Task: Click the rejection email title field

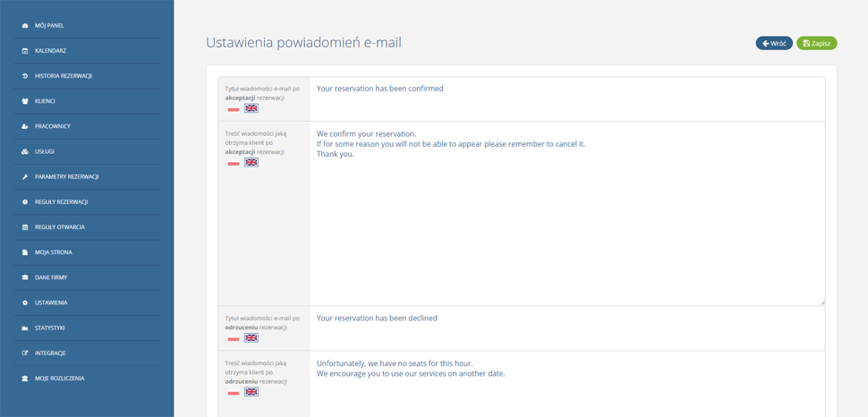Action: coord(567,329)
